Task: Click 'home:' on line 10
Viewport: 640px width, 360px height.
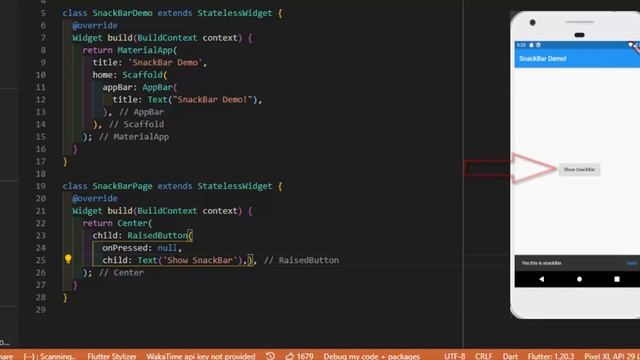Action: tap(105, 75)
